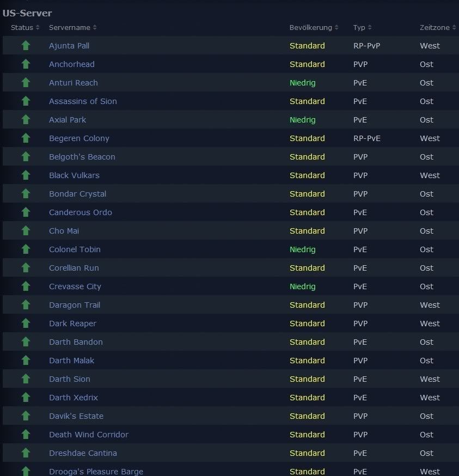Select the Canderous Ordo server name
This screenshot has height=476, width=459.
[x=81, y=212]
